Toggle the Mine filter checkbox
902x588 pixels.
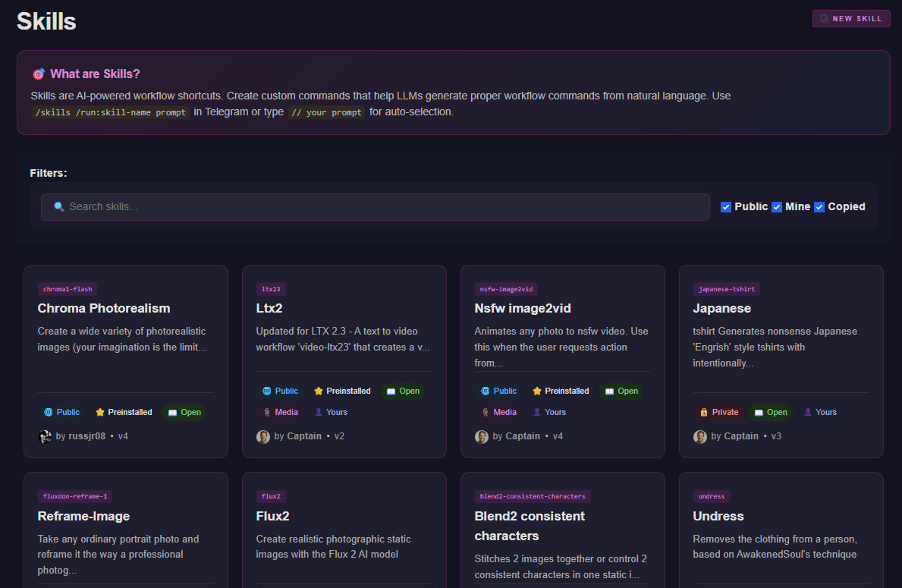point(777,207)
